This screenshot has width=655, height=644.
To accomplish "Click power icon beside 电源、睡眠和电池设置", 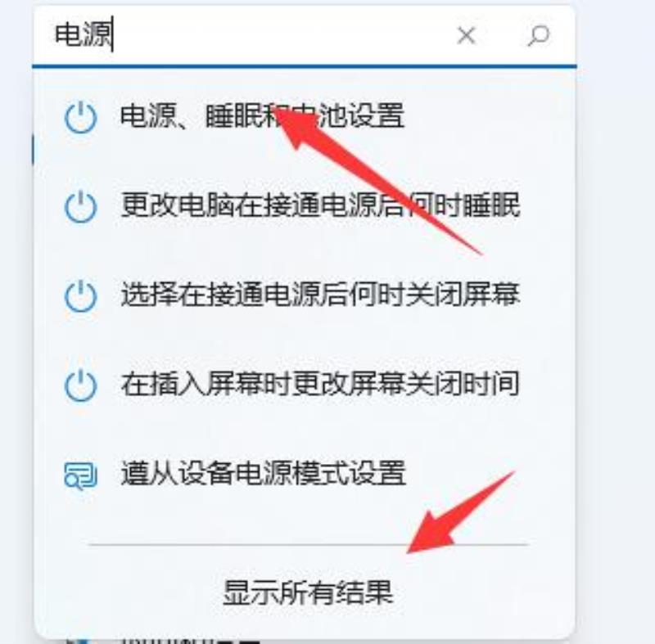I will (80, 117).
